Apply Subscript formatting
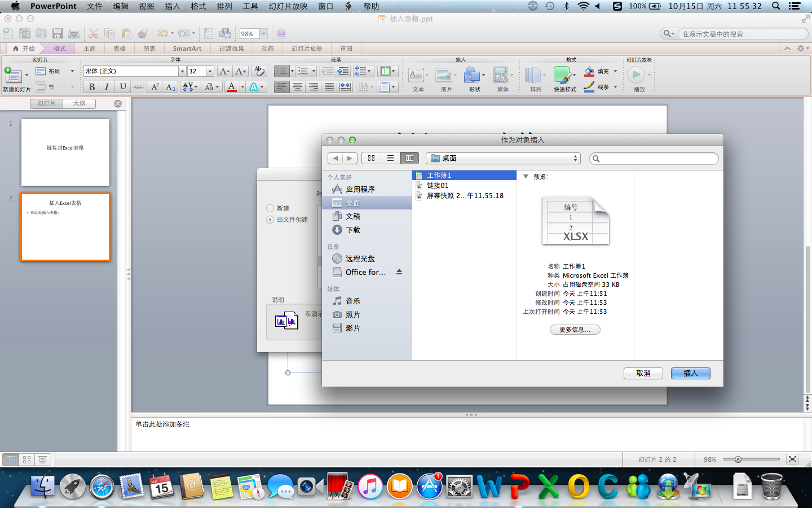The image size is (812, 508). pos(171,87)
